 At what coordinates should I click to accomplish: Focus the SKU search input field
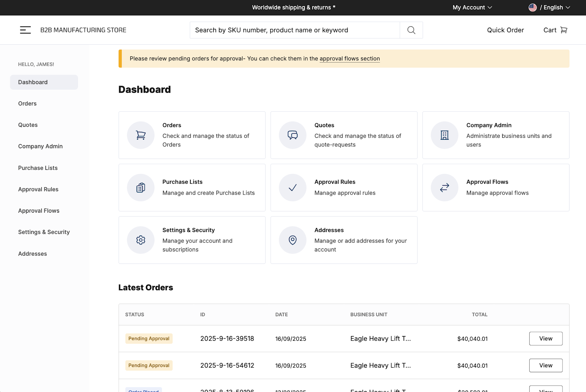(294, 30)
